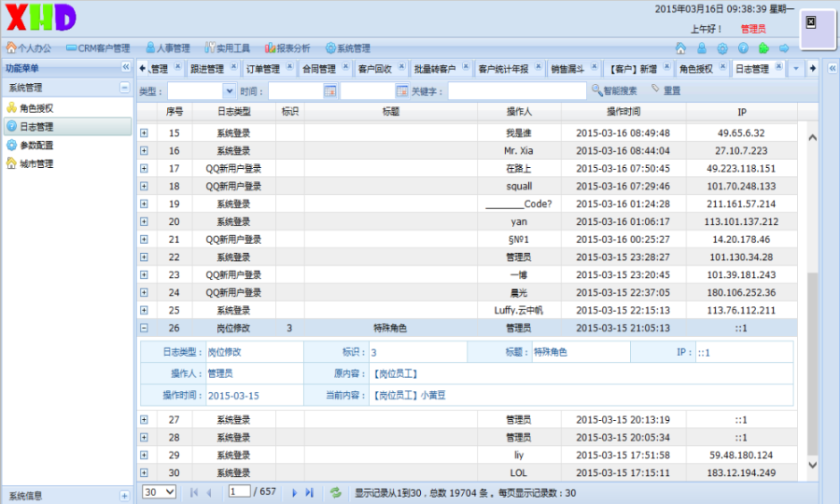Screen dimensions: 840x504
Task: Switch to the 跟进管理 tab
Action: tap(207, 68)
